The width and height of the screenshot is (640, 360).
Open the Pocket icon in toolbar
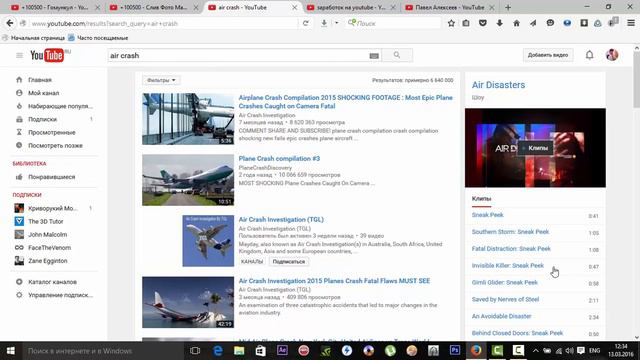tap(483, 23)
